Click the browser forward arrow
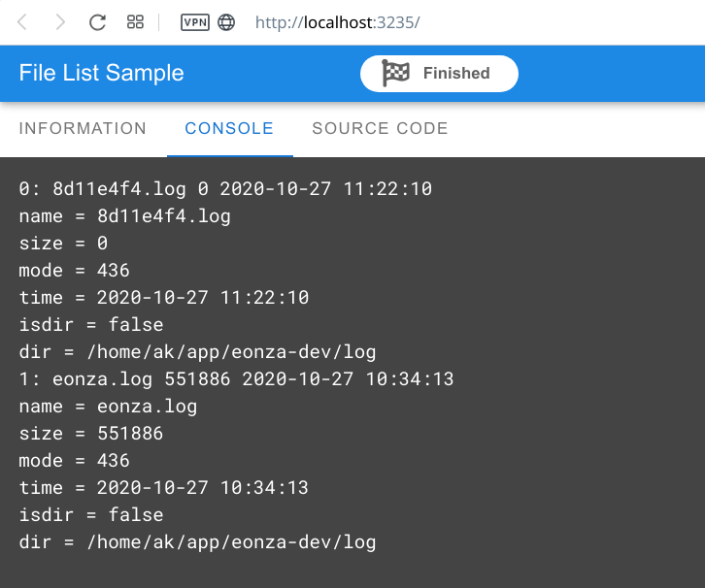This screenshot has height=588, width=705. pos(60,22)
